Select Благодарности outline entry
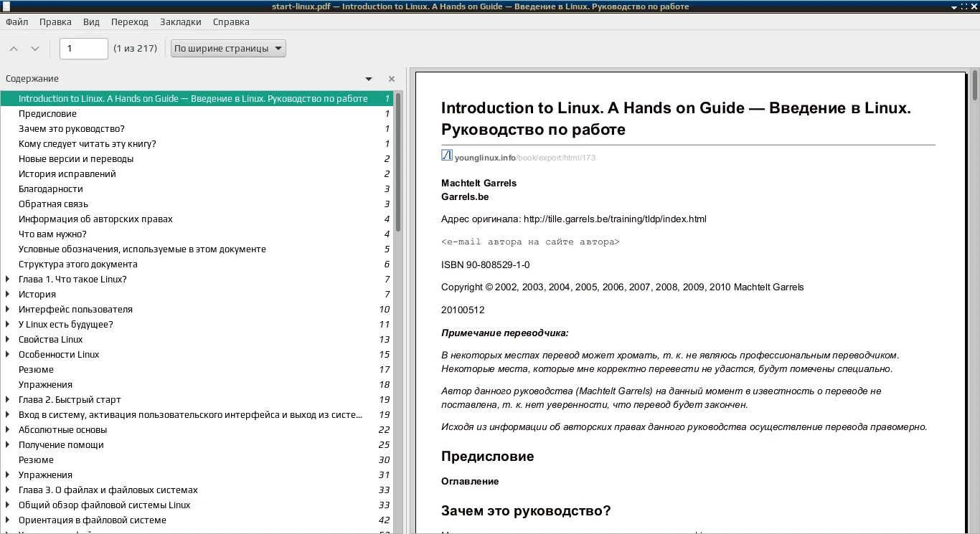Screen dimensions: 980x534 (x=197, y=189)
